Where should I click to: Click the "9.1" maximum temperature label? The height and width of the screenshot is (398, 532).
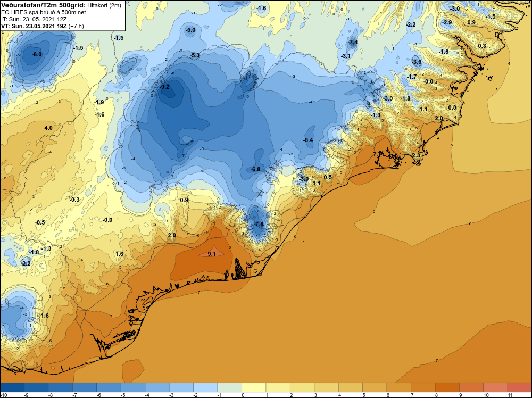[212, 254]
